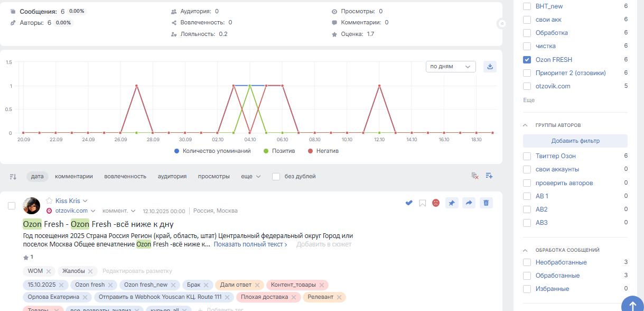Open the post title Ozon Fresh -всё ниже к дну
The width and height of the screenshot is (644, 311).
(98, 224)
